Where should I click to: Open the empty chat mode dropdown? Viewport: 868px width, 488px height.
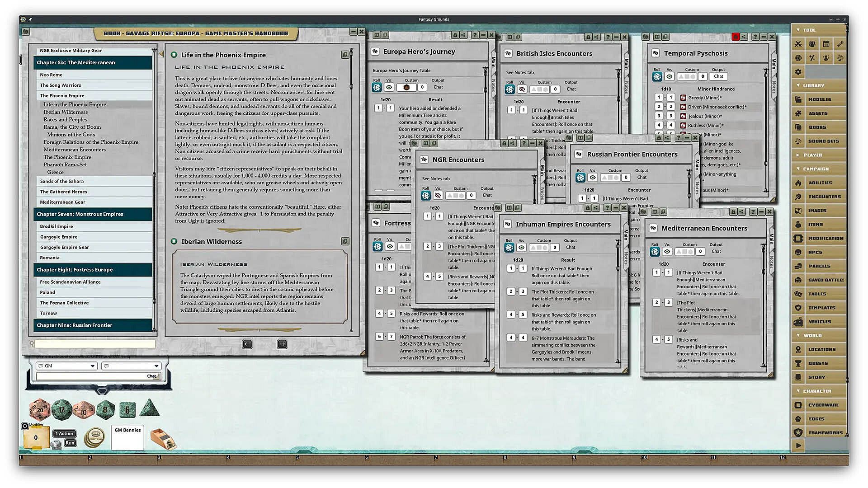click(131, 366)
